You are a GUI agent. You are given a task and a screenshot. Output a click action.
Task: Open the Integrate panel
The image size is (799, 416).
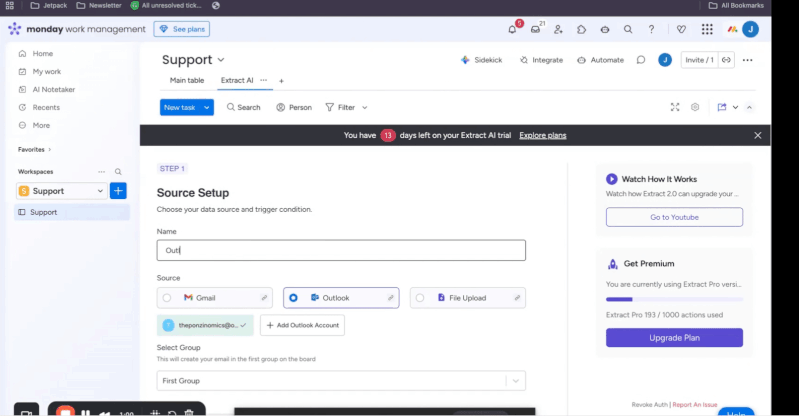(x=541, y=60)
